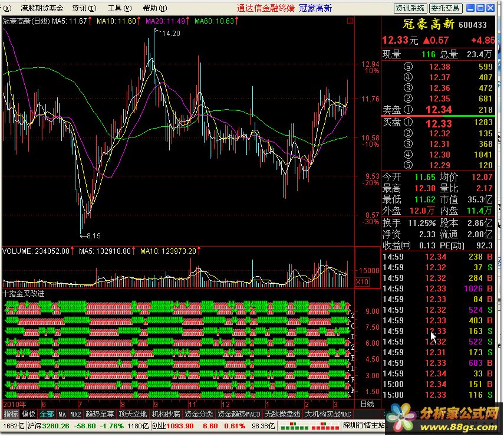Click the 2010年 timeline label
The image size is (504, 436).
(15, 405)
